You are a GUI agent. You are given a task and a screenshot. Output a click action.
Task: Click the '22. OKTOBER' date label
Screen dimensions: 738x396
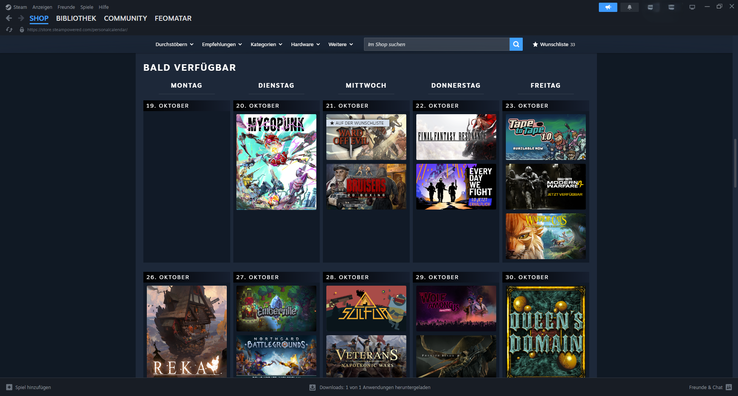[x=437, y=106]
